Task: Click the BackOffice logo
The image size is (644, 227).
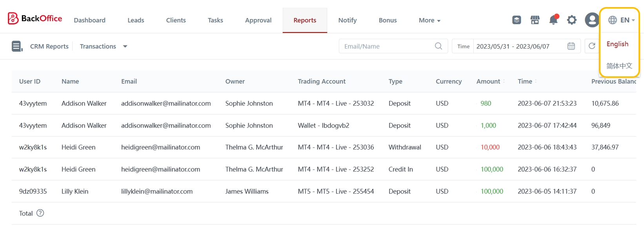Action: [35, 18]
